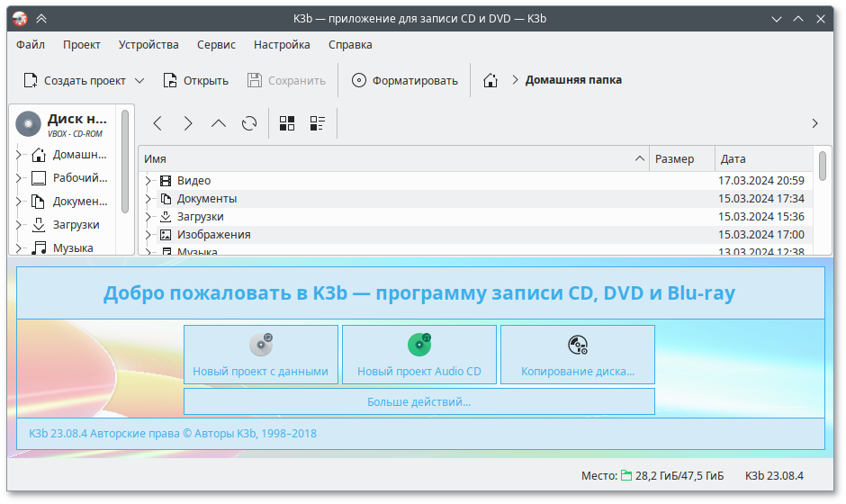Expand the Докумен... node in sidebar tree
846x504 pixels.
[19, 202]
